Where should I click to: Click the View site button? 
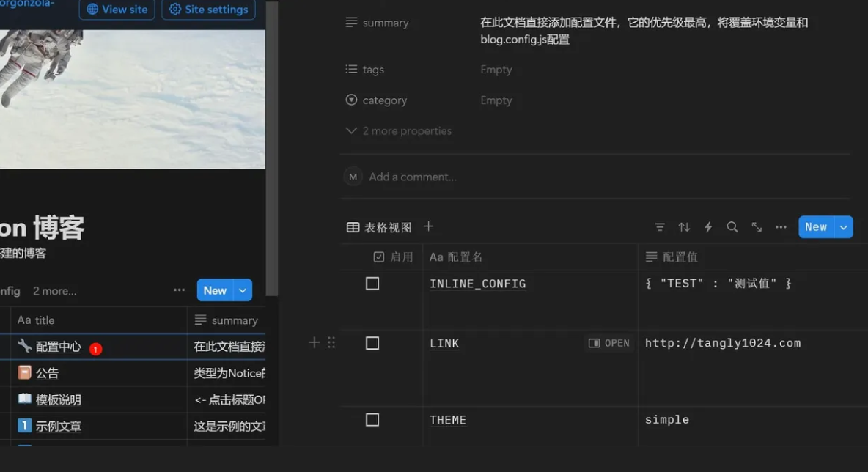click(x=117, y=10)
